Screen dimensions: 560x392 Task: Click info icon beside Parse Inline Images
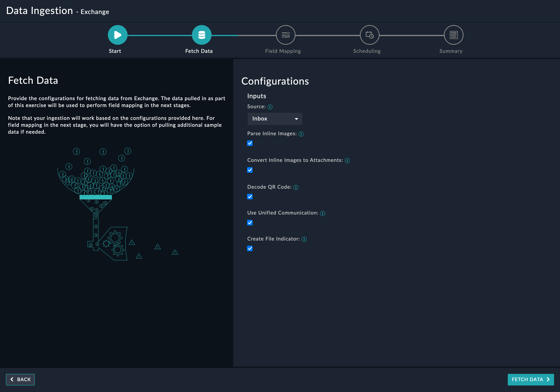tap(301, 134)
